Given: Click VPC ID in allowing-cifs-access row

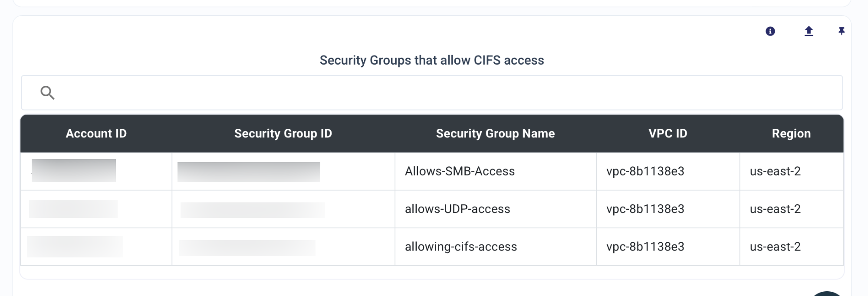Looking at the screenshot, I should click(x=645, y=247).
